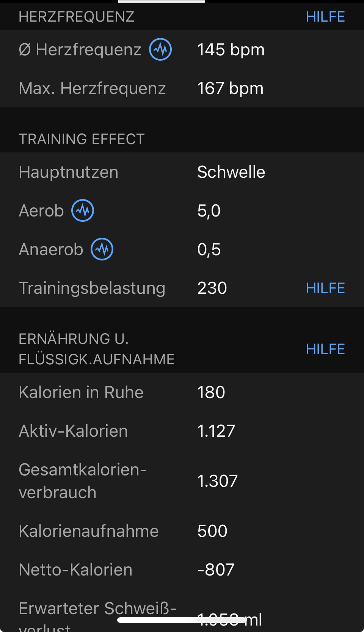Open HILFE for the Herzfrequenz section
364x632 pixels.
coord(325,17)
